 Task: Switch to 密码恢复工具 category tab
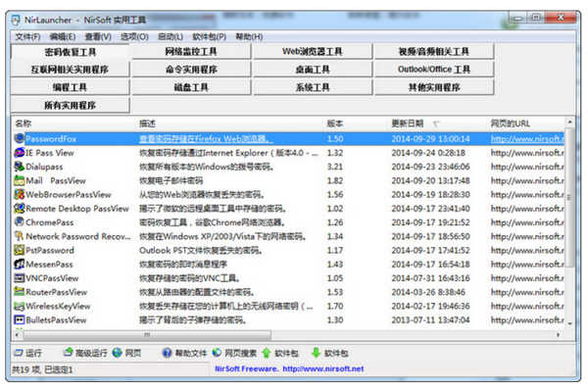click(x=71, y=52)
